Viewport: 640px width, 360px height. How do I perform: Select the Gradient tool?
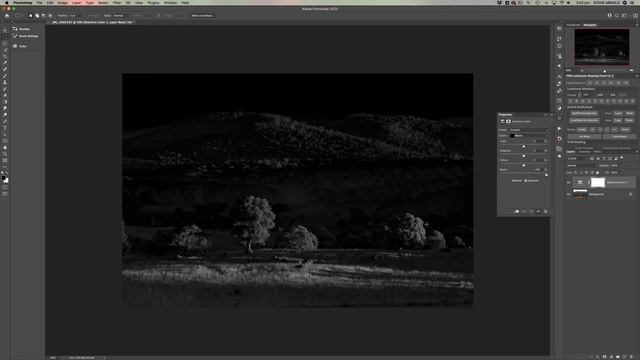click(x=5, y=102)
